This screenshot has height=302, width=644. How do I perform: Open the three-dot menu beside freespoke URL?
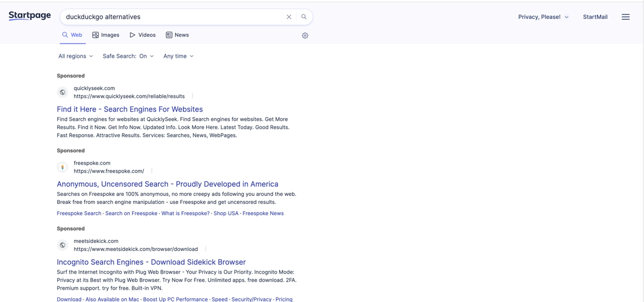point(152,171)
